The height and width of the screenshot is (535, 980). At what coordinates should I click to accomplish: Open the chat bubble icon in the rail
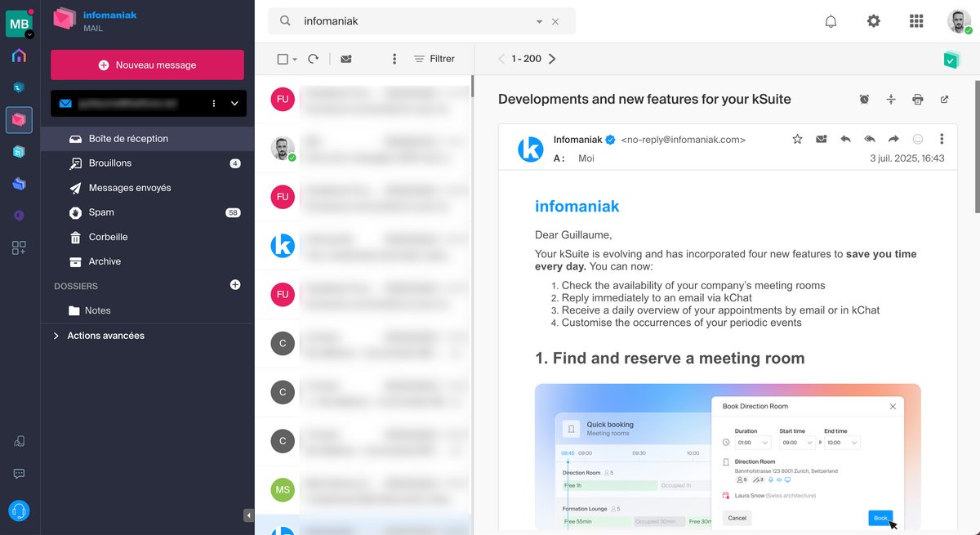[x=19, y=474]
